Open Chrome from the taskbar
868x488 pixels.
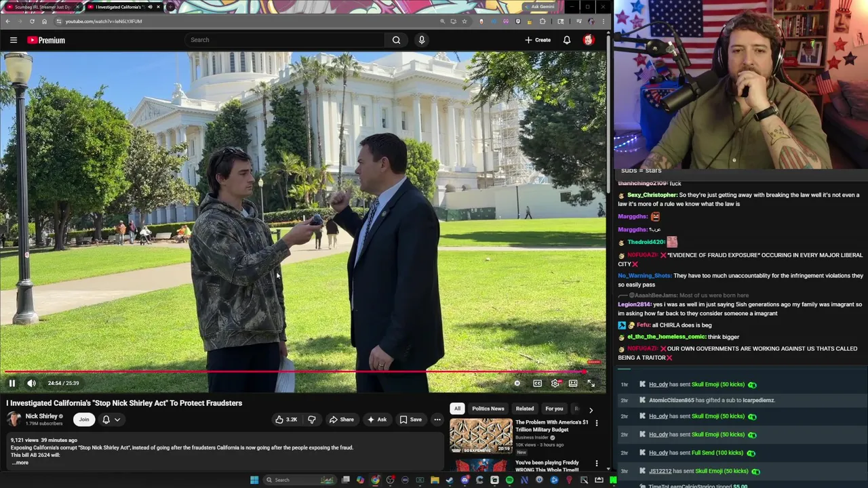tap(375, 480)
